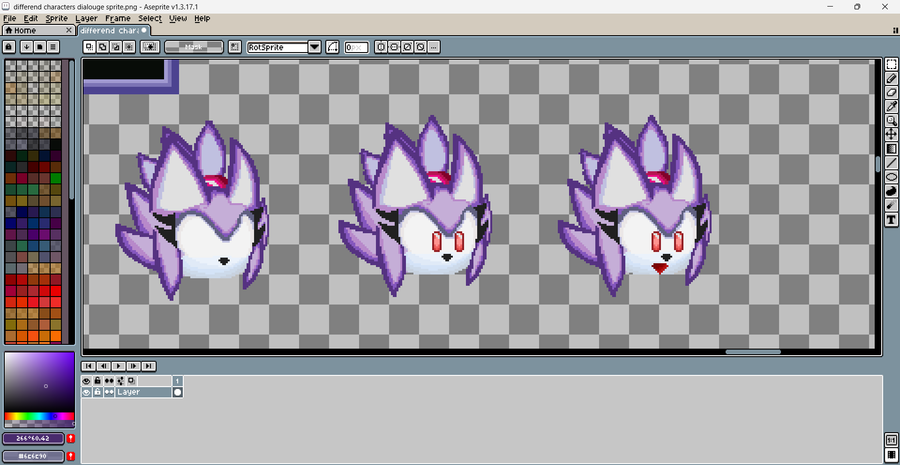Click the foreground color 266°60.42 button
The image size is (900, 465).
34,439
